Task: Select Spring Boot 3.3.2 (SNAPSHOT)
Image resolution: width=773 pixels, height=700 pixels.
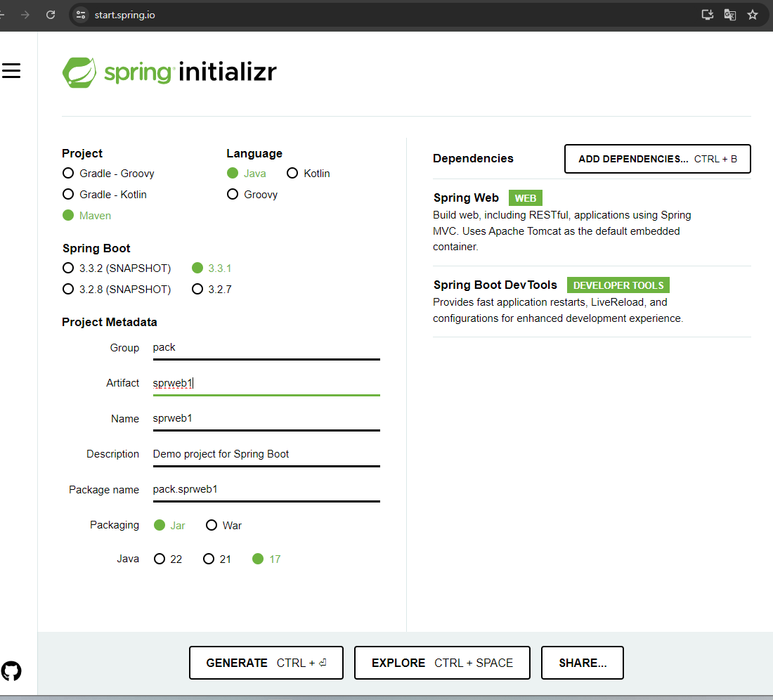Action: (x=117, y=268)
